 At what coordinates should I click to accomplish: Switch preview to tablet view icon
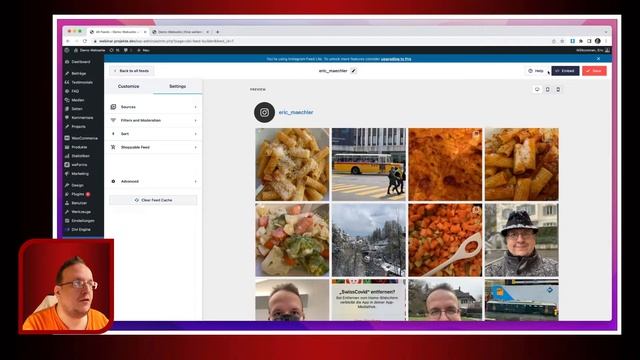coord(548,89)
